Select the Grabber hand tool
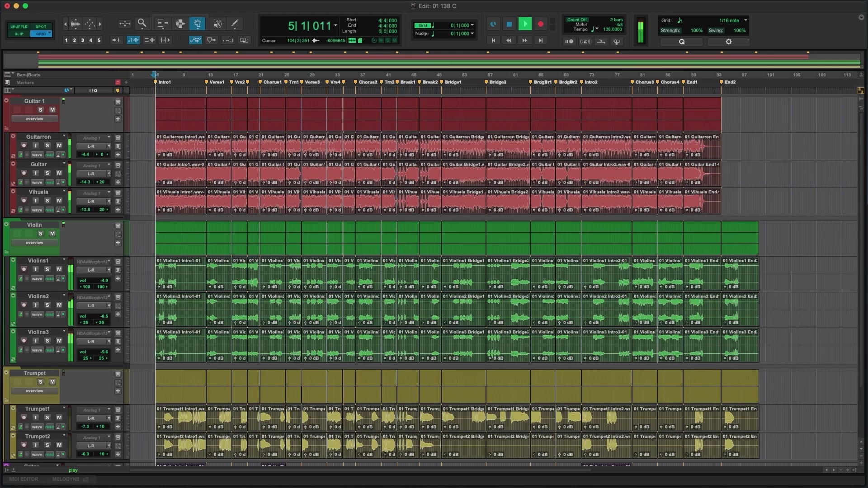The image size is (868, 488). pos(198,23)
